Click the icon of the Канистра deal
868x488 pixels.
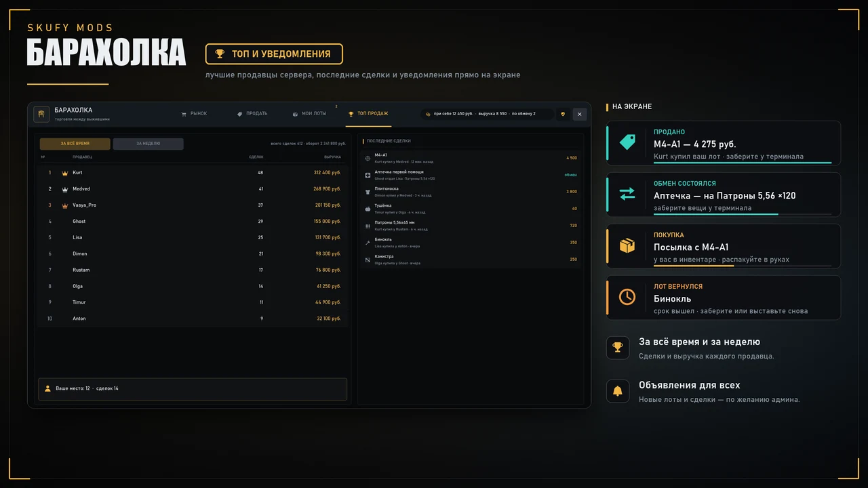click(x=368, y=260)
